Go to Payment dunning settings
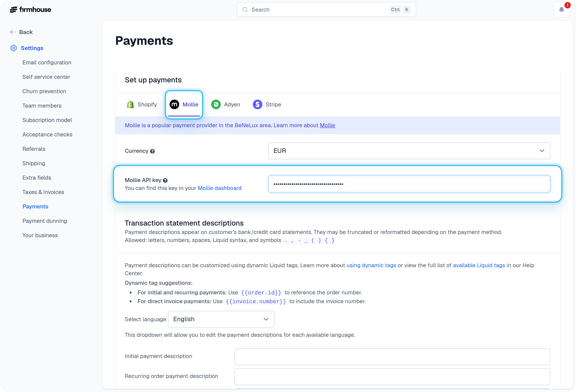The width and height of the screenshot is (576, 392). click(45, 221)
